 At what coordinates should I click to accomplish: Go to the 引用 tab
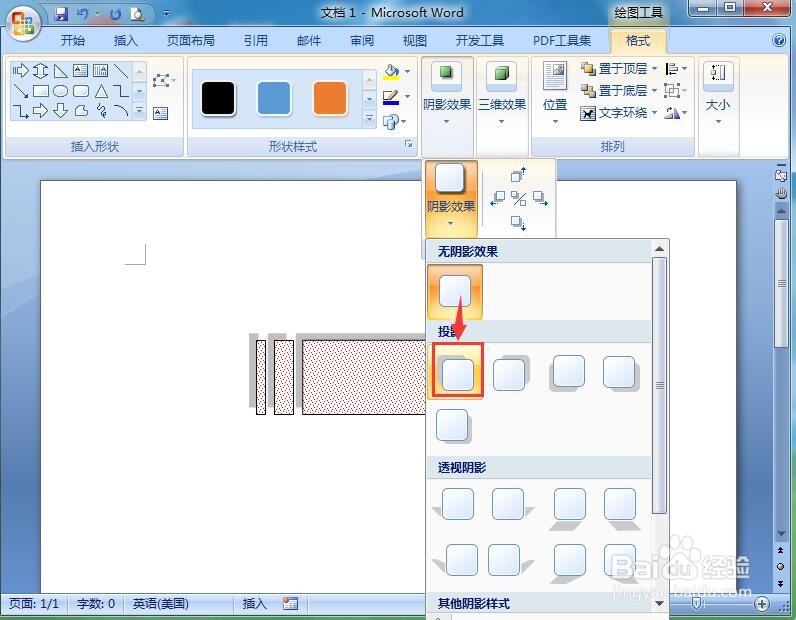255,41
